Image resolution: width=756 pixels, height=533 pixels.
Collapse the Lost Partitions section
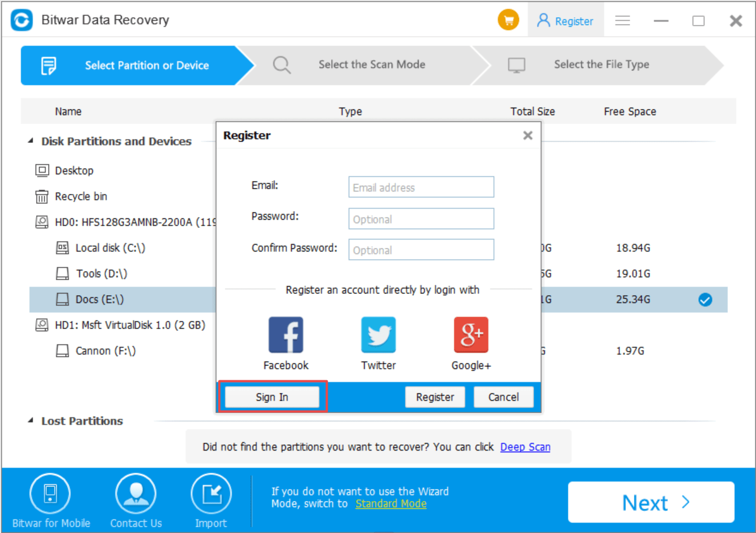click(x=31, y=420)
